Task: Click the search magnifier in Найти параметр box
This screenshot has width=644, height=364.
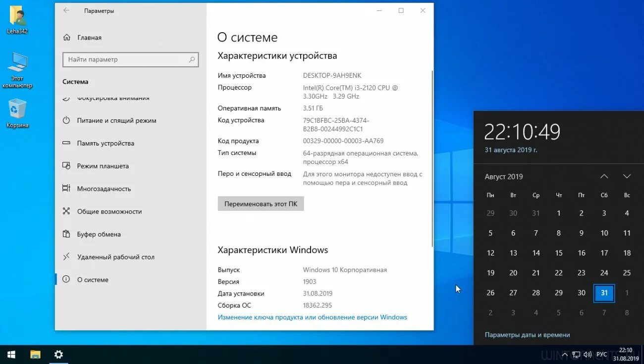Action: coord(192,59)
